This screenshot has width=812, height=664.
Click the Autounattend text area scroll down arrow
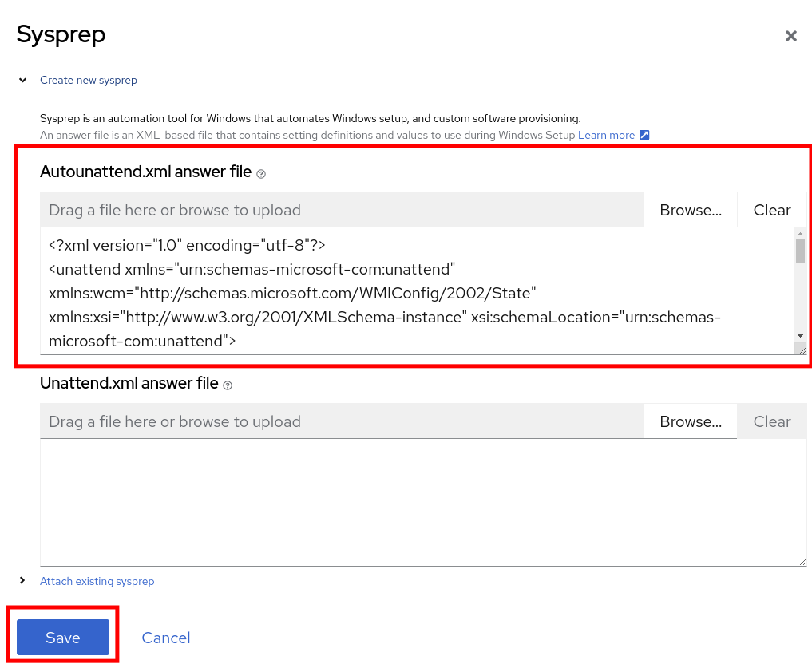click(801, 336)
